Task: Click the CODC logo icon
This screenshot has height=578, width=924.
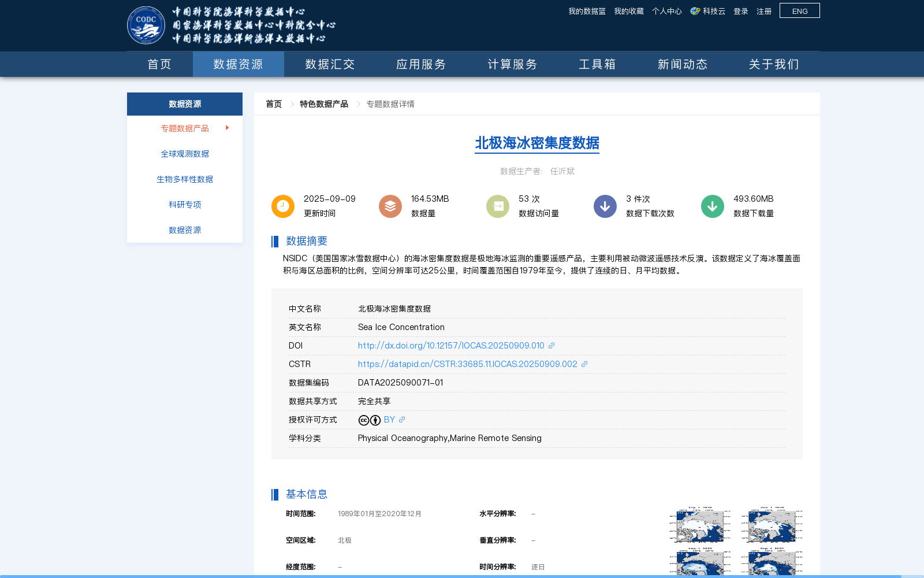Action: tap(146, 25)
